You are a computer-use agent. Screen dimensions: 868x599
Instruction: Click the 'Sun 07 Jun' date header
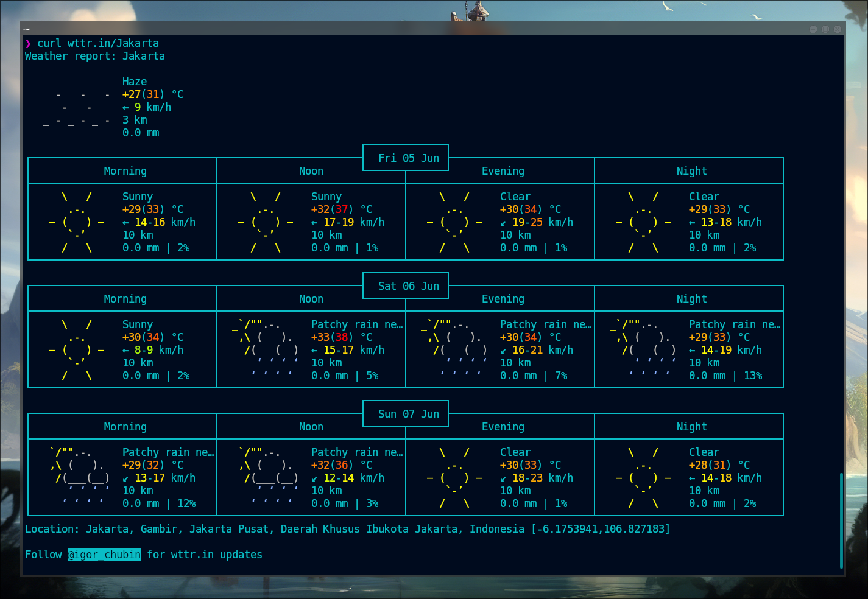(x=409, y=414)
